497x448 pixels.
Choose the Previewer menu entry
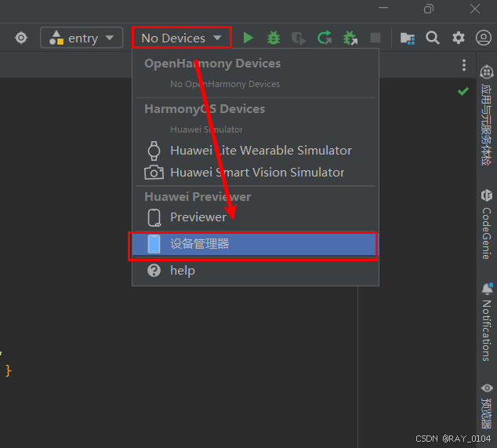point(256,217)
